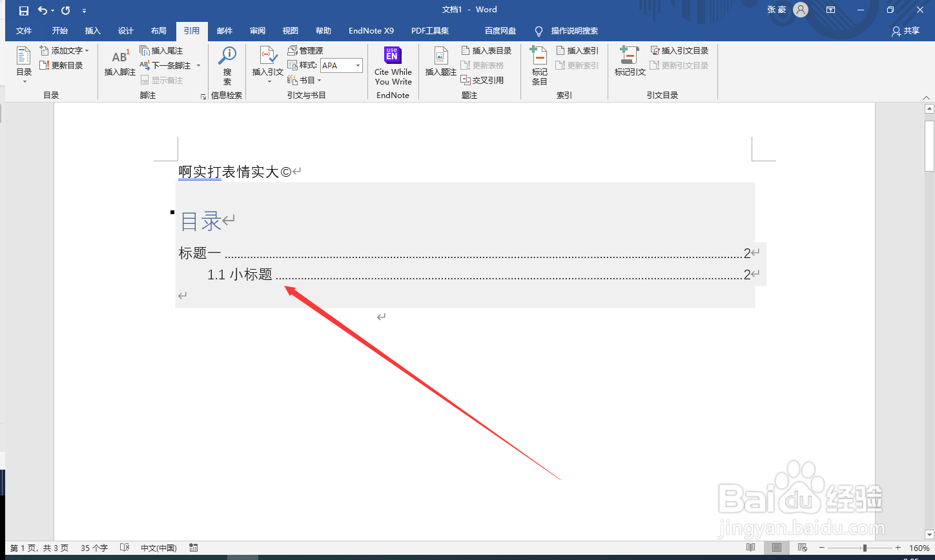Open EndNote X9 tab
Screen dimensions: 935x560
click(x=371, y=31)
